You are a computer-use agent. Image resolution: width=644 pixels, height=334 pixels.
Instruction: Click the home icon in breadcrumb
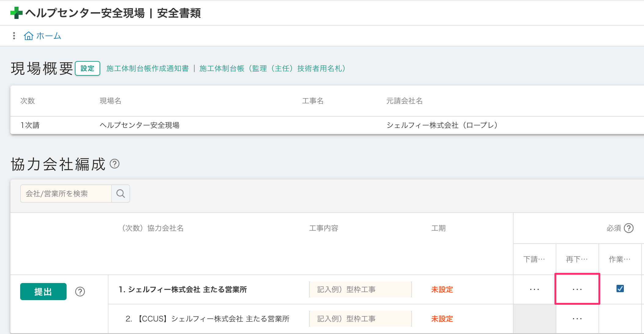[28, 36]
